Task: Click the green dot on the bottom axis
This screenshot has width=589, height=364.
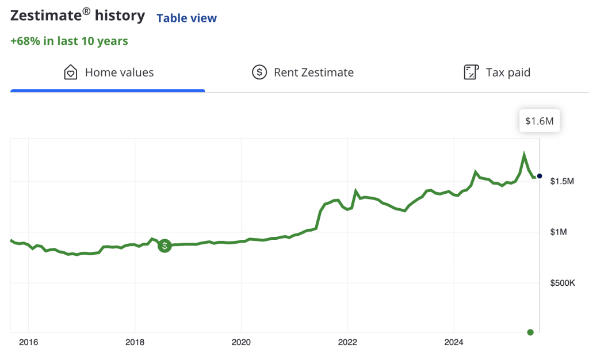Action: (x=530, y=332)
